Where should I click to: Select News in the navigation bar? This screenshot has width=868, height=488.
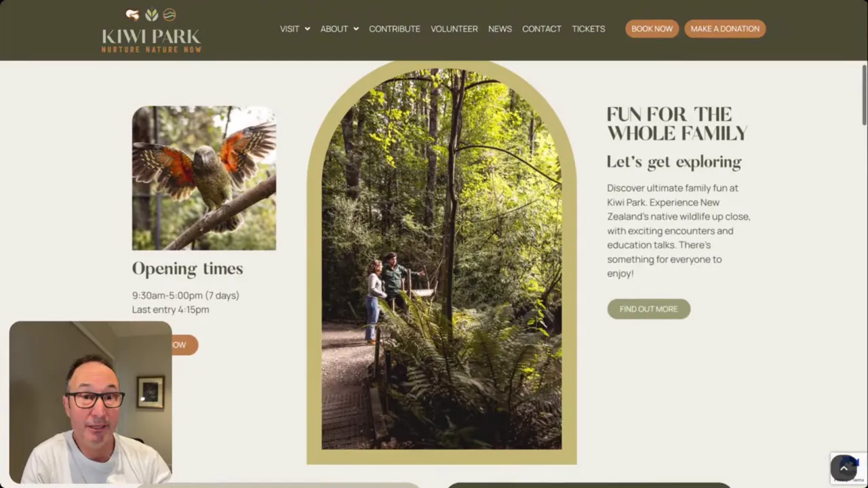click(x=500, y=29)
